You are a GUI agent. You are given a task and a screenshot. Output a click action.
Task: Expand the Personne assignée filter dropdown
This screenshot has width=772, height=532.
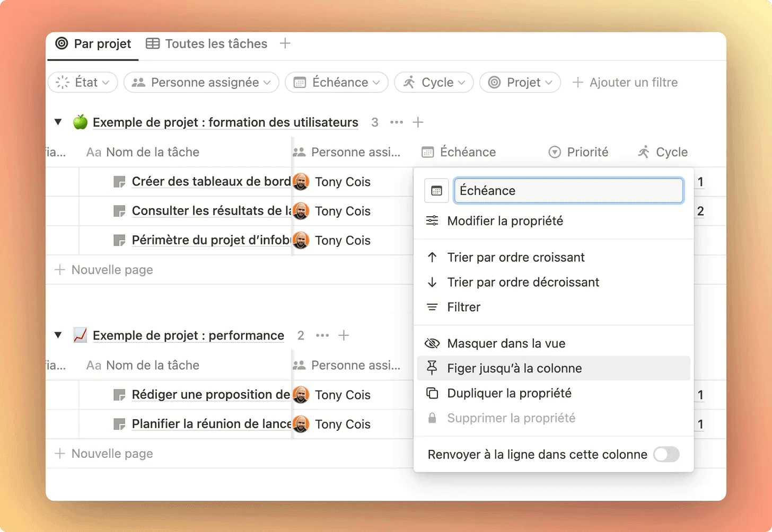point(201,83)
